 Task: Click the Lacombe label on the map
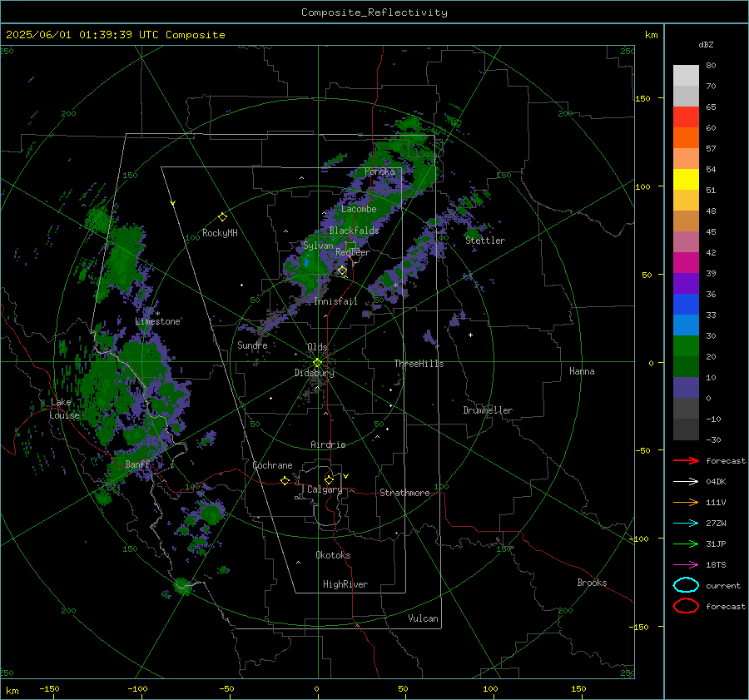(x=359, y=209)
